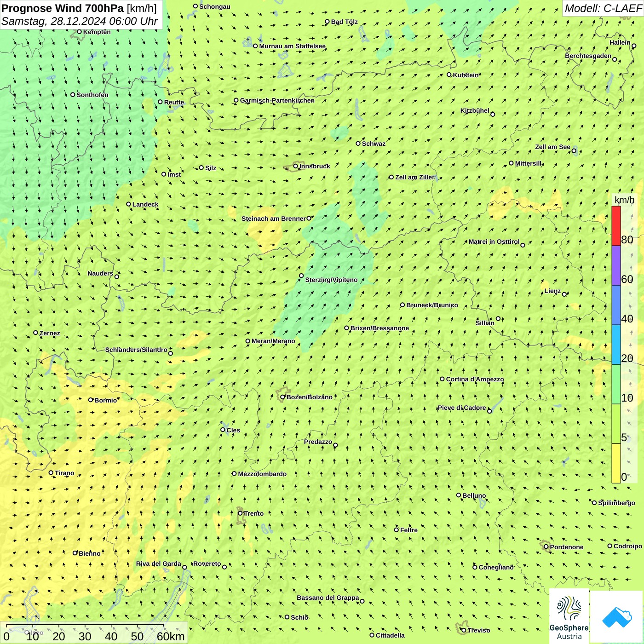Click the Innsbruck city marker
The width and height of the screenshot is (644, 644).
coord(296,166)
